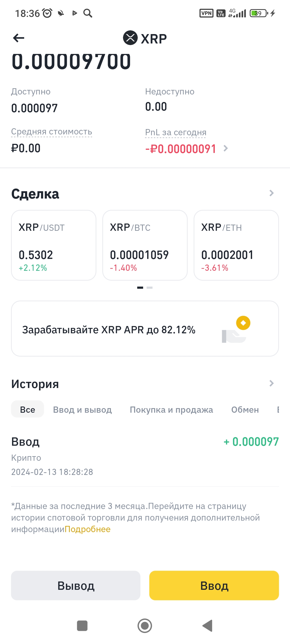Open the Подробнее link
This screenshot has width=290, height=644.
[88, 529]
